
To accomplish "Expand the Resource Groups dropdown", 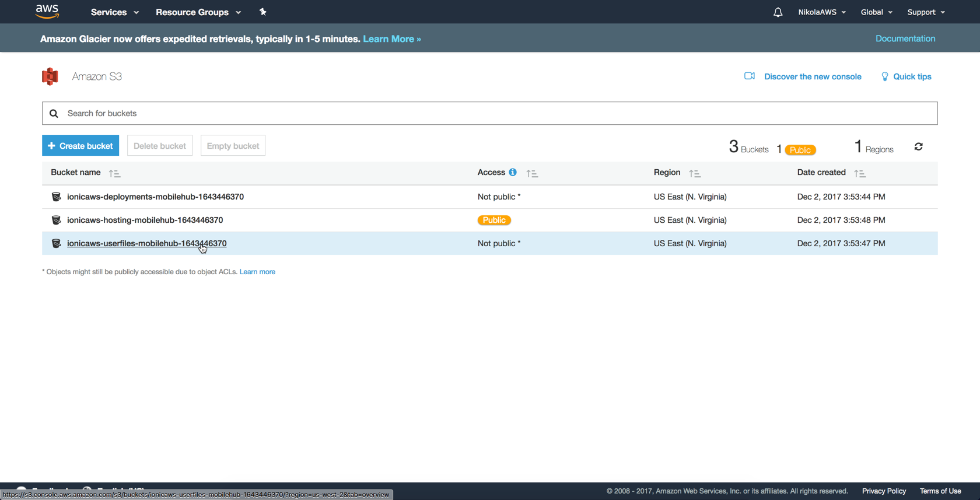I will 198,12.
